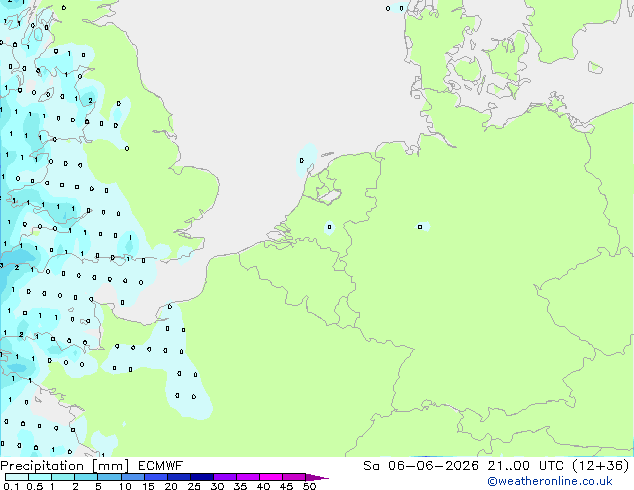
Task: Click the "0.1" legend scale value
Action: (x=11, y=486)
